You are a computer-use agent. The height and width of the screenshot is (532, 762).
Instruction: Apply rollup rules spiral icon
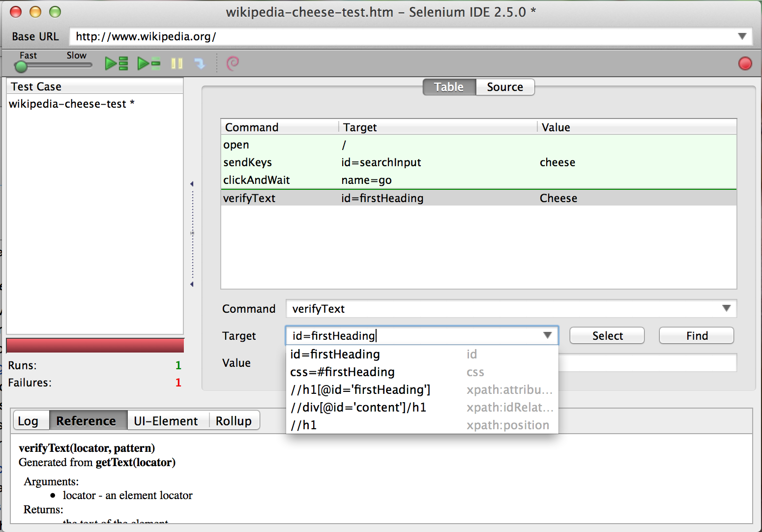(x=233, y=63)
